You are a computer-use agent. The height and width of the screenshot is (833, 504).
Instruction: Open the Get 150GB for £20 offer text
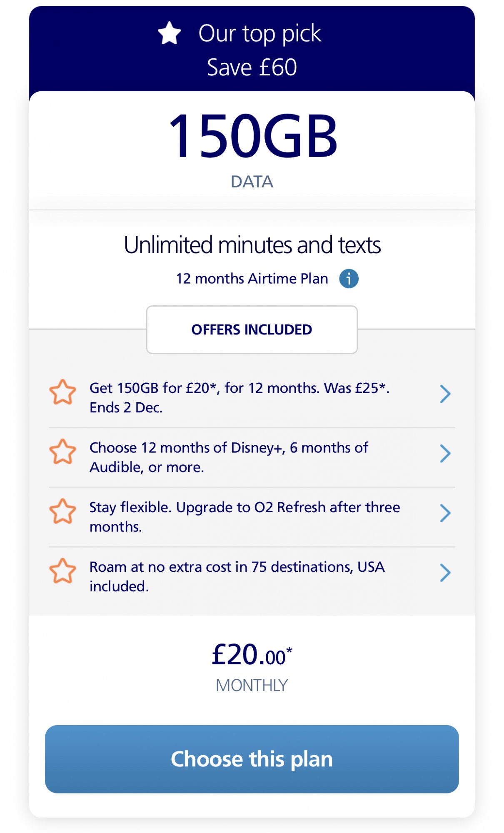coord(239,397)
